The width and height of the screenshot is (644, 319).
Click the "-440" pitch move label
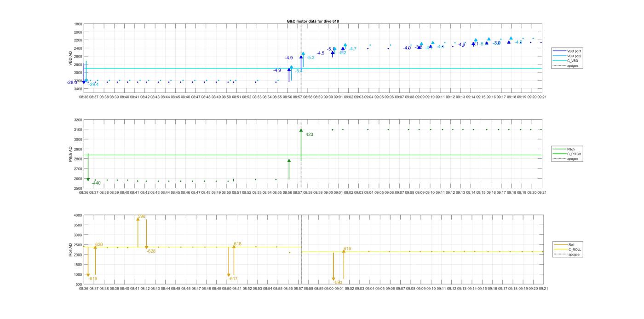coord(96,183)
